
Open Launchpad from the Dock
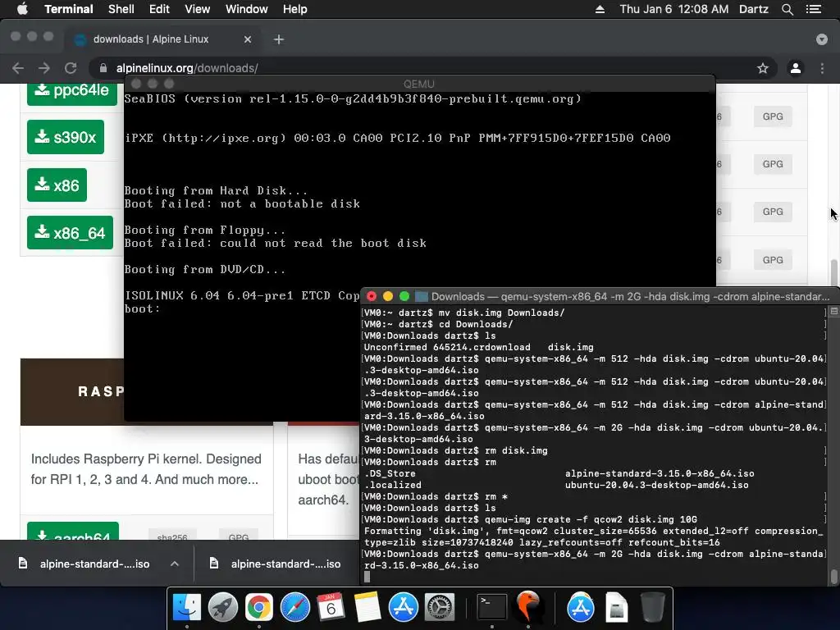click(x=222, y=608)
